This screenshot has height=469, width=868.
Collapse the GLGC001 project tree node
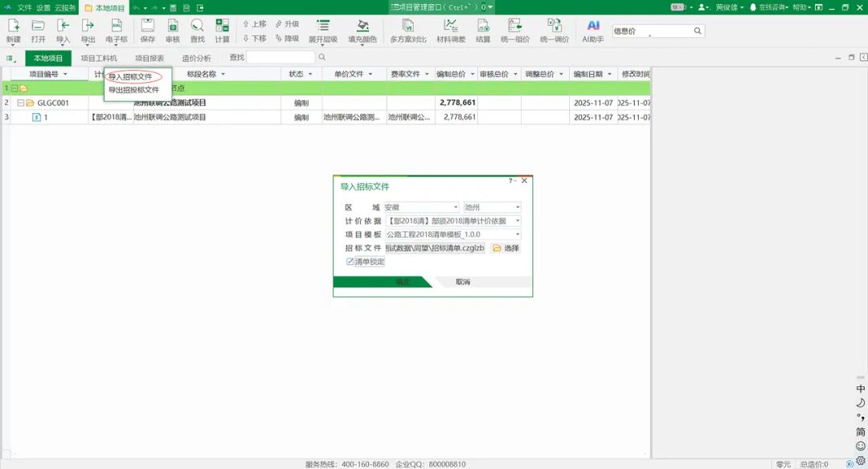tap(21, 103)
